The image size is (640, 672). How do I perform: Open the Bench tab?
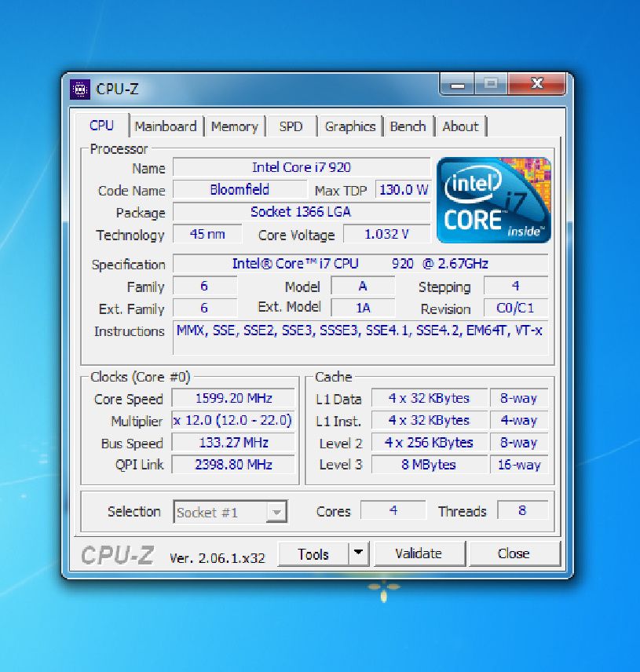(408, 126)
